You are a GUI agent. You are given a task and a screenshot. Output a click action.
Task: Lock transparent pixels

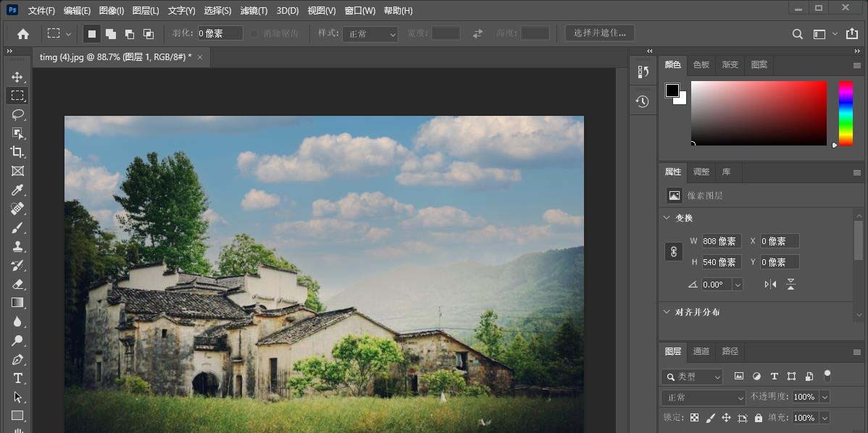click(694, 418)
